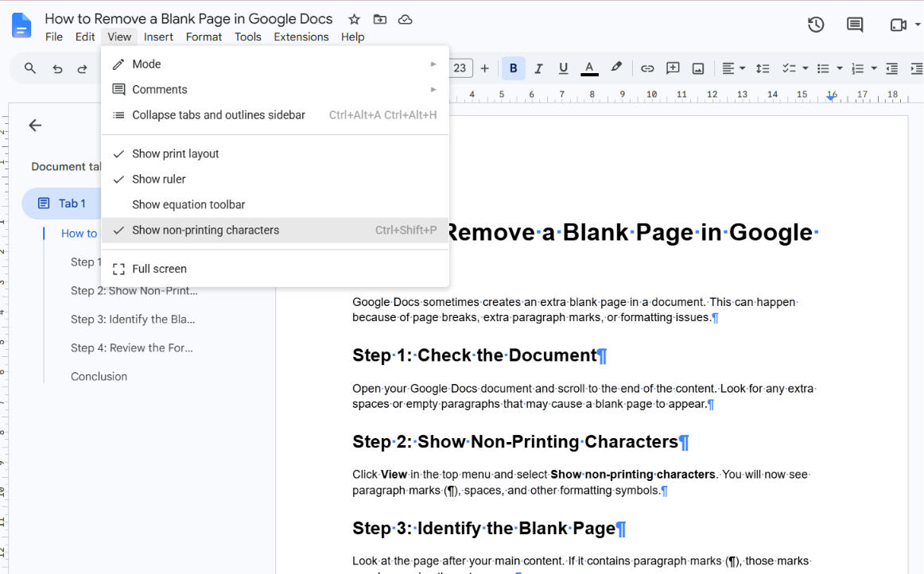This screenshot has width=924, height=574.
Task: Open numbered list options dropdown arrow
Action: tap(874, 68)
